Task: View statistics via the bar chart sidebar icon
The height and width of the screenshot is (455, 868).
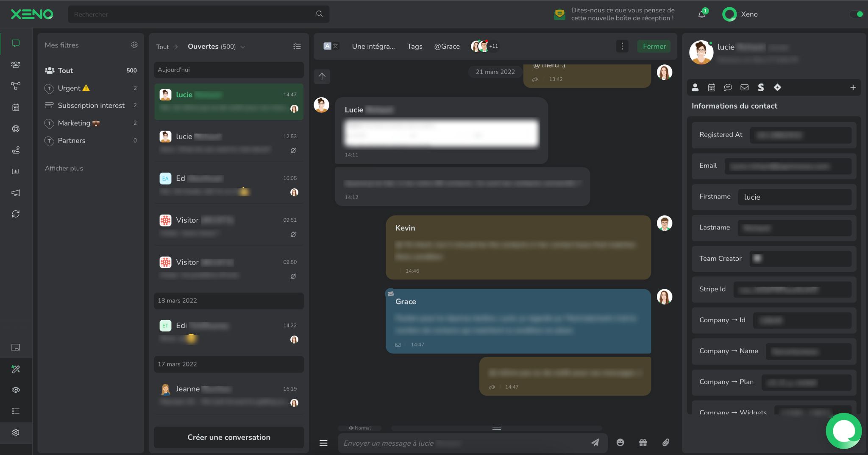Action: tap(16, 171)
